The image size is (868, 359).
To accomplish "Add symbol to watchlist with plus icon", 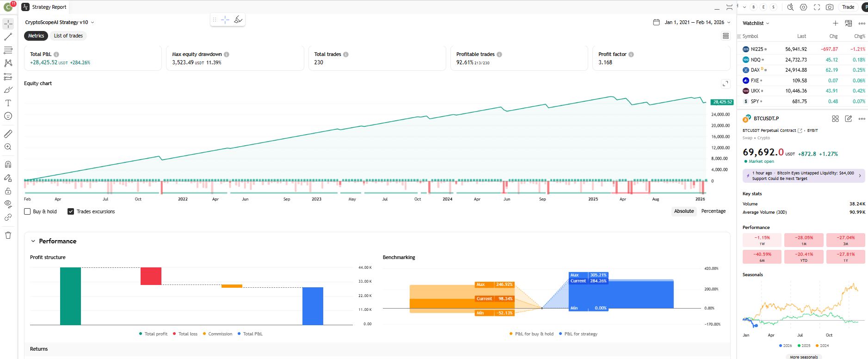I will point(835,23).
